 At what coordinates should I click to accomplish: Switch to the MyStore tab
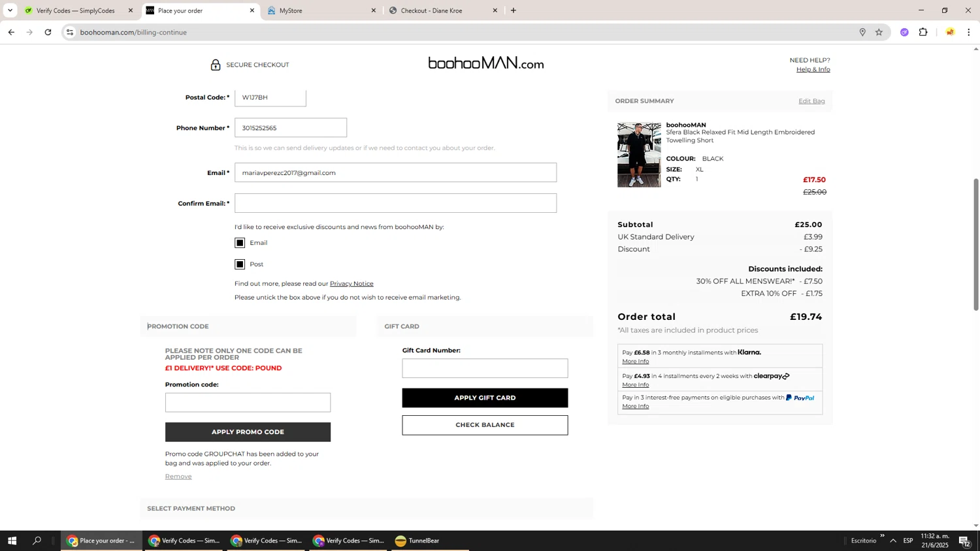pyautogui.click(x=321, y=10)
